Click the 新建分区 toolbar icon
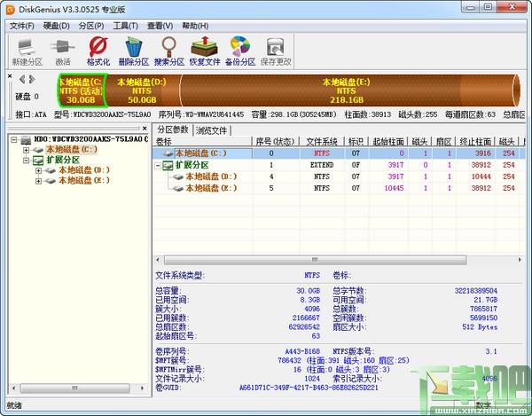Screen dimensions: 532x416 [27, 51]
